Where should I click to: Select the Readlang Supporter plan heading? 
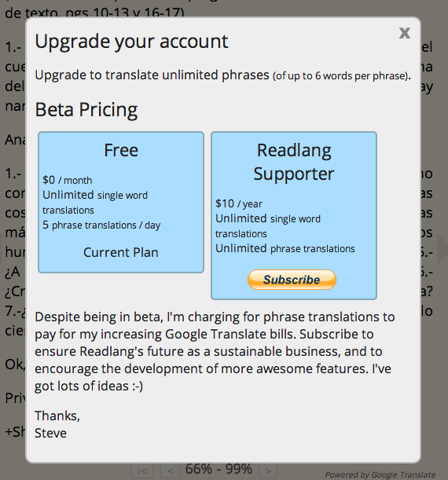[294, 162]
